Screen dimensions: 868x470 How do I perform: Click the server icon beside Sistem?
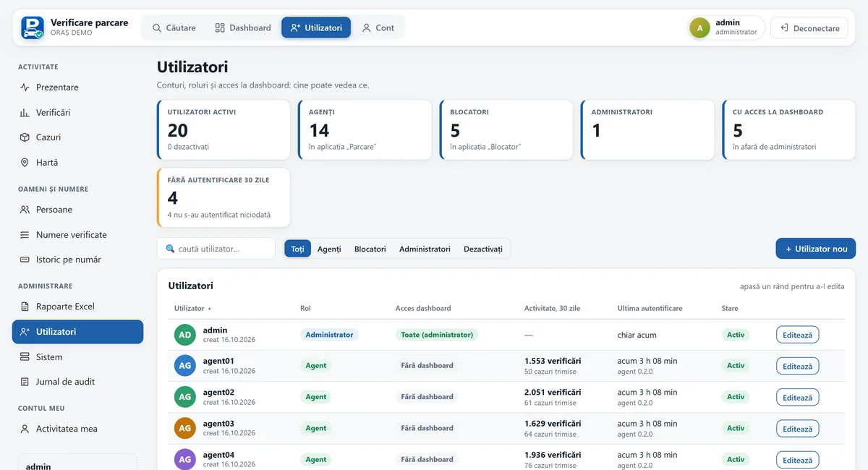click(x=25, y=357)
